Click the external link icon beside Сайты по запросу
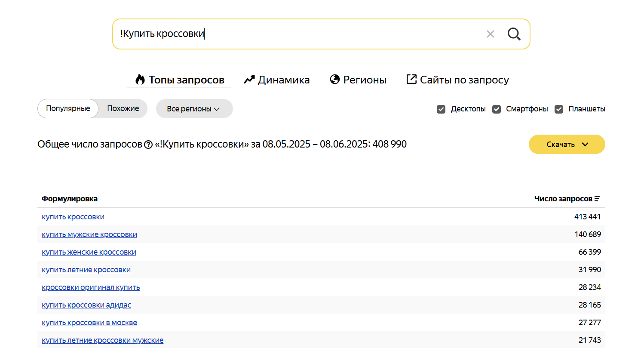This screenshot has width=644, height=348. pyautogui.click(x=411, y=79)
